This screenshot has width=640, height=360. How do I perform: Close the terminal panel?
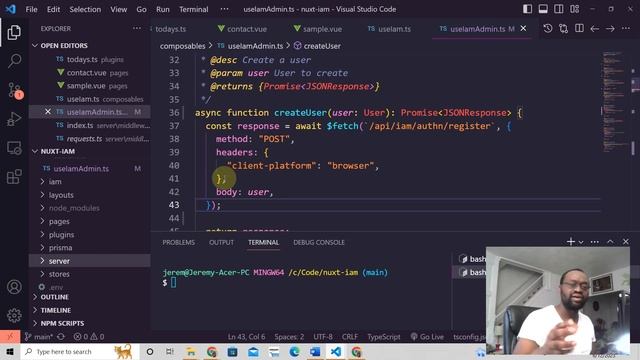point(626,242)
